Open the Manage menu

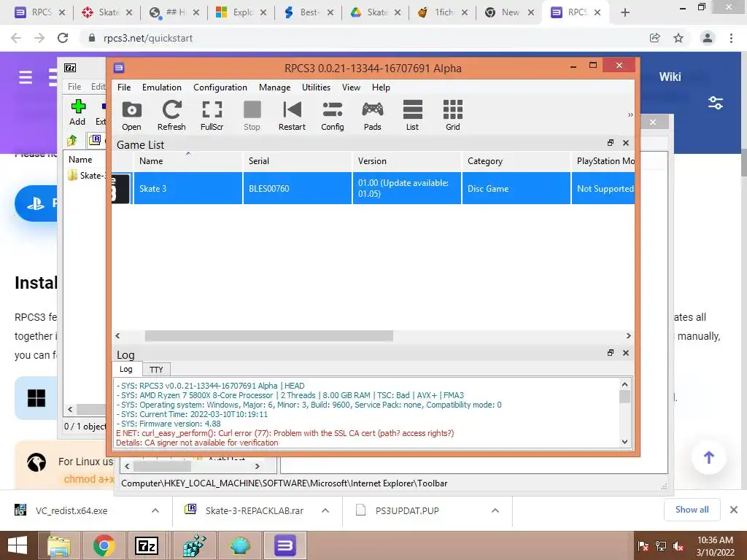274,87
